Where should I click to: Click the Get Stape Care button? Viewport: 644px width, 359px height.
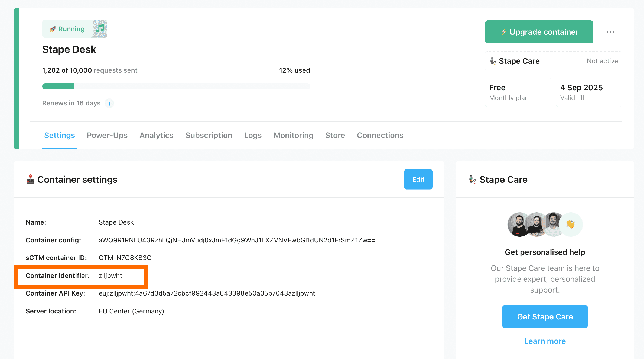tap(545, 316)
